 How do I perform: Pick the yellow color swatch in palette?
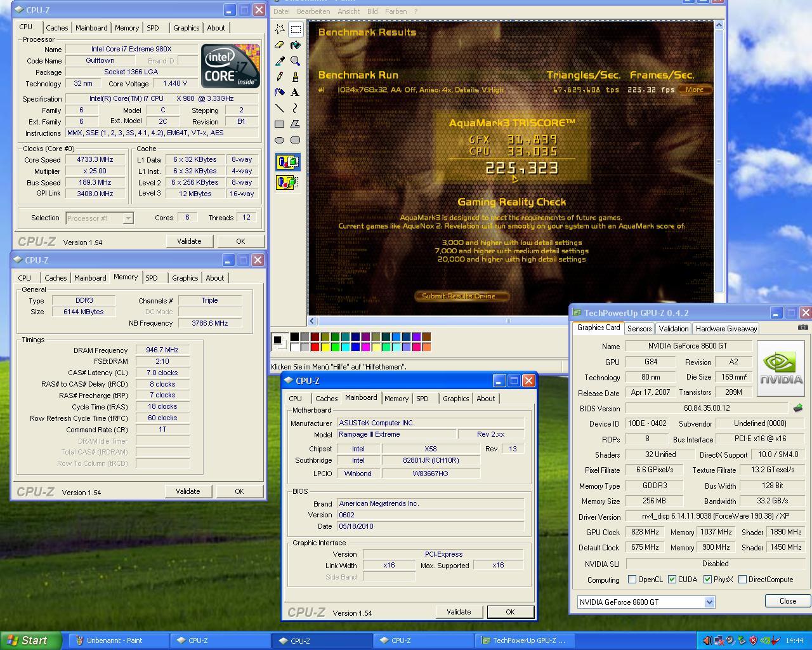[325, 347]
